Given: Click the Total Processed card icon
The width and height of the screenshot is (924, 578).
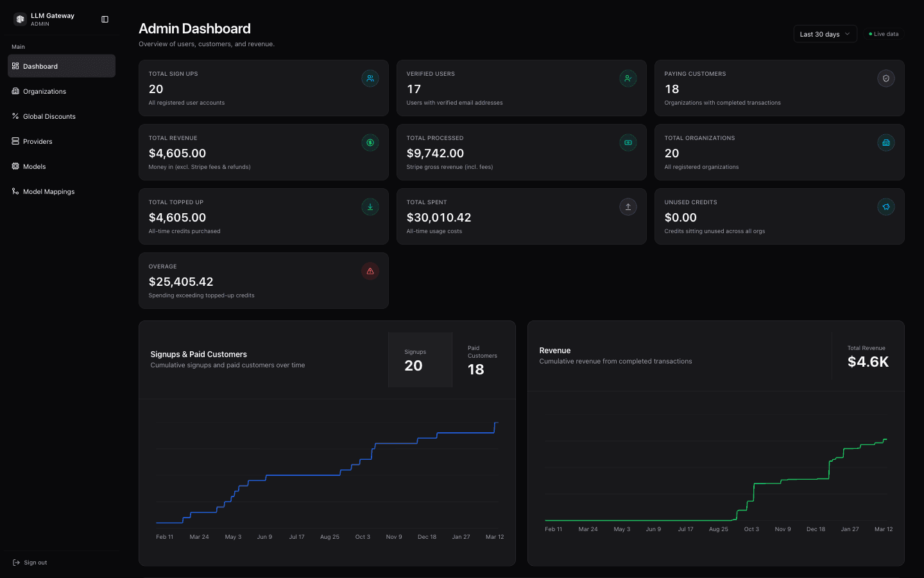Looking at the screenshot, I should [628, 143].
